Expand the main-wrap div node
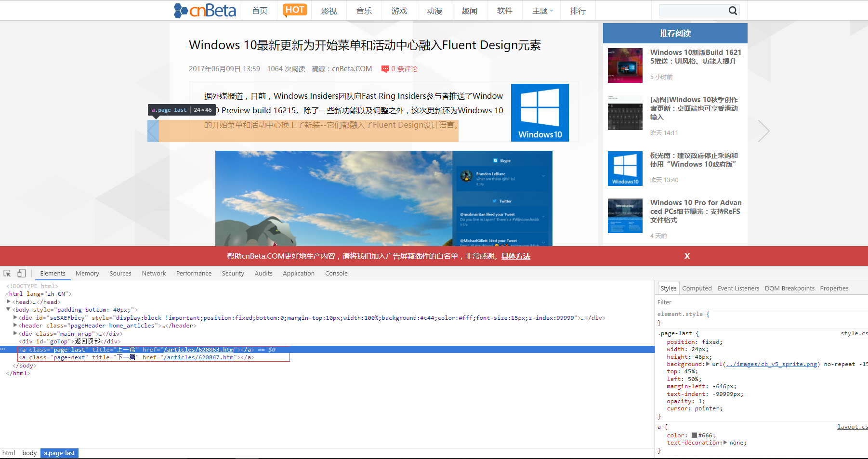The image size is (868, 459). (15, 333)
